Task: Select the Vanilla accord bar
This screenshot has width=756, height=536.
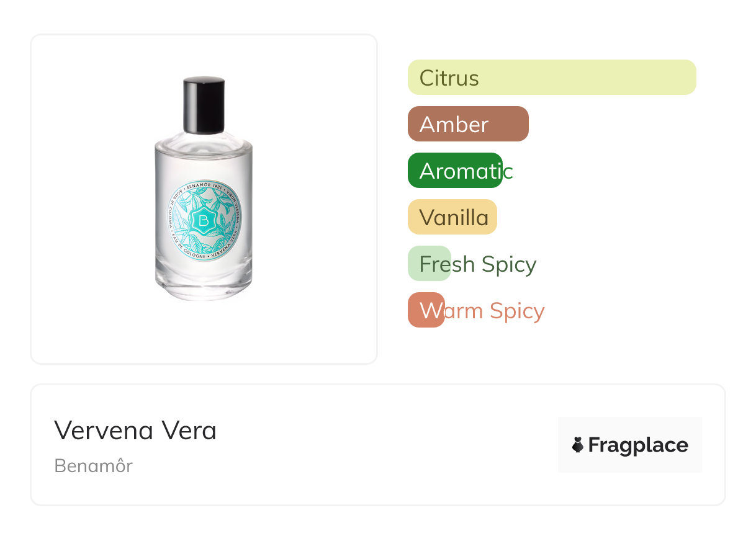Action: [x=452, y=217]
